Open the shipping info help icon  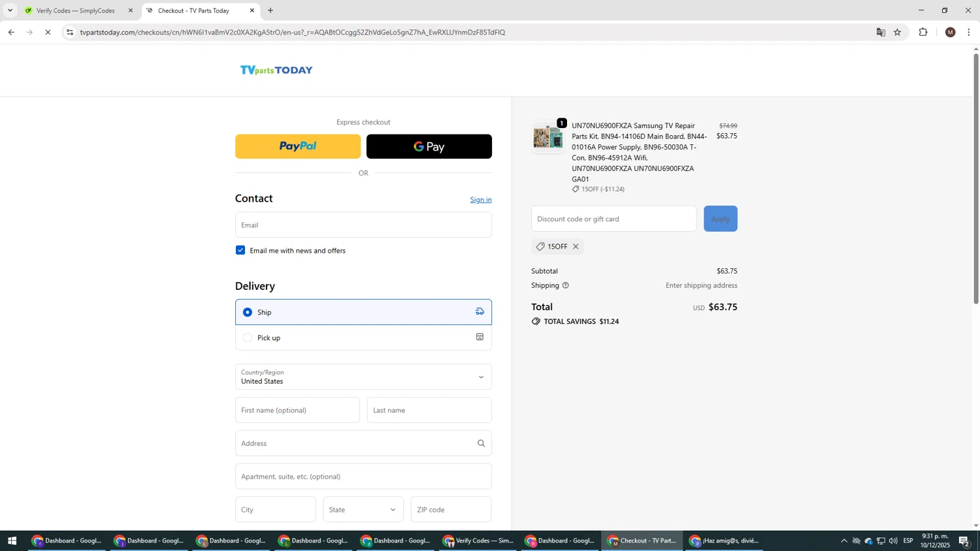tap(566, 285)
